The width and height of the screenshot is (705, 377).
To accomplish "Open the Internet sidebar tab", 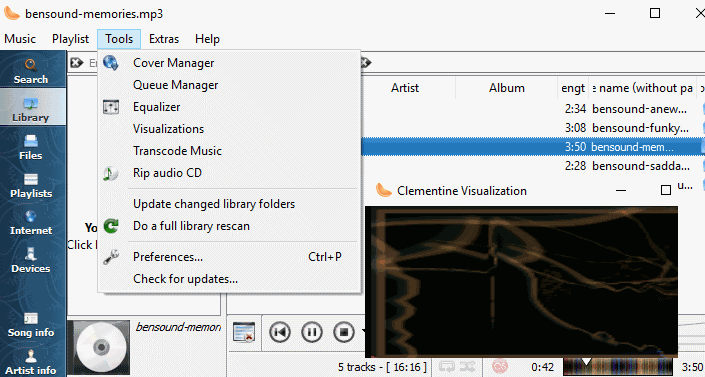I will pos(31,223).
